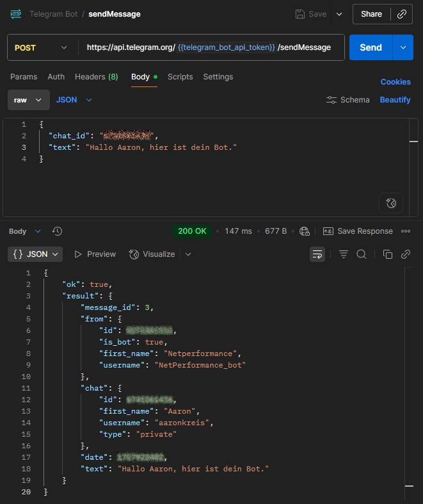Viewport: 423px width, 504px height.
Task: Expand the Send button arrow options
Action: tap(403, 47)
